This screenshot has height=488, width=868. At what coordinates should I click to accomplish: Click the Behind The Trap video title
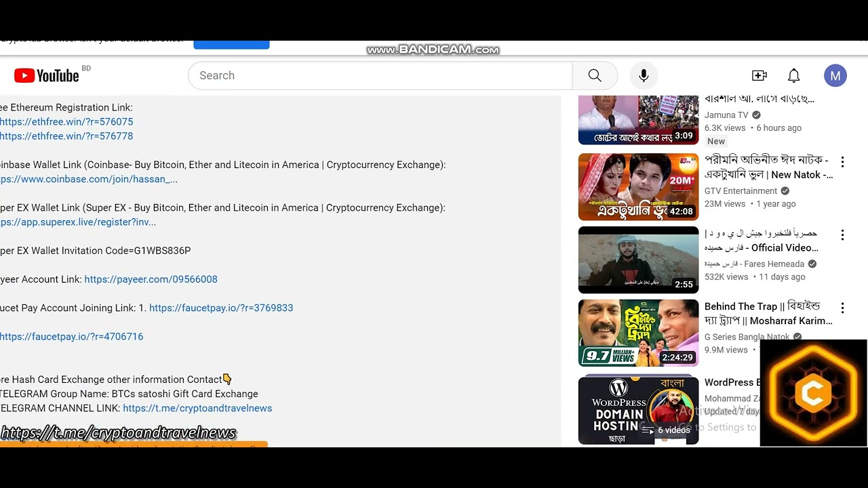point(768,314)
